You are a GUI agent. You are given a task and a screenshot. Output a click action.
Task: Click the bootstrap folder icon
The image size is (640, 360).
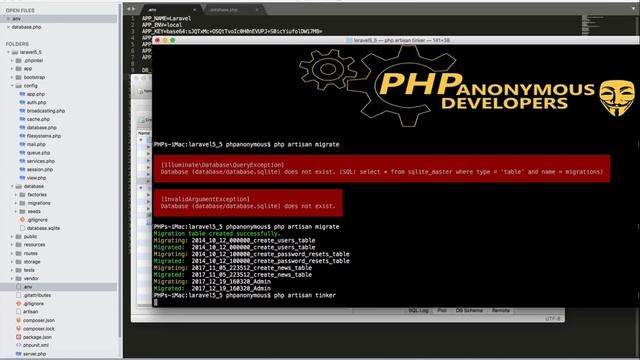(x=18, y=77)
